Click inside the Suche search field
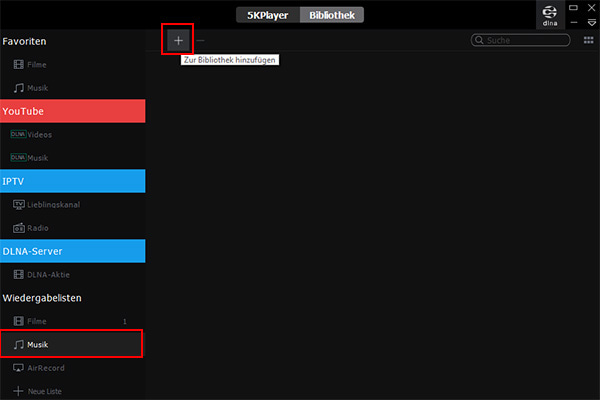This screenshot has width=600, height=400. pyautogui.click(x=520, y=40)
